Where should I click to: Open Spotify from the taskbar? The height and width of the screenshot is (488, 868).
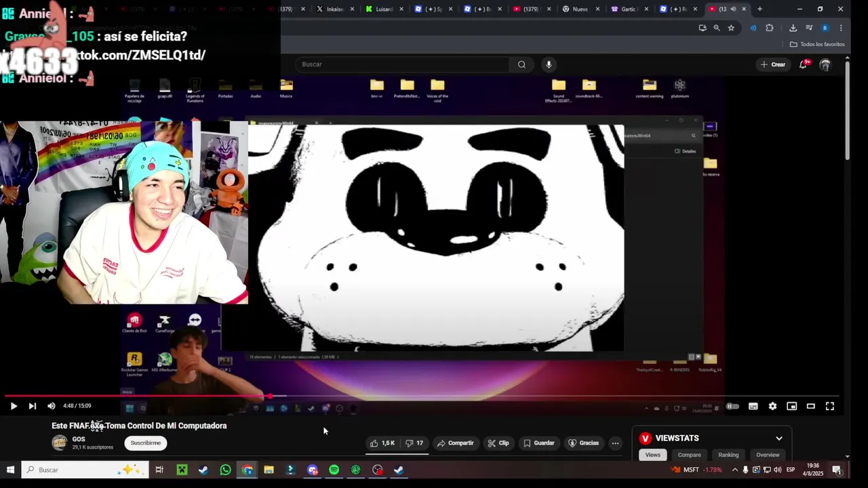coord(334,470)
